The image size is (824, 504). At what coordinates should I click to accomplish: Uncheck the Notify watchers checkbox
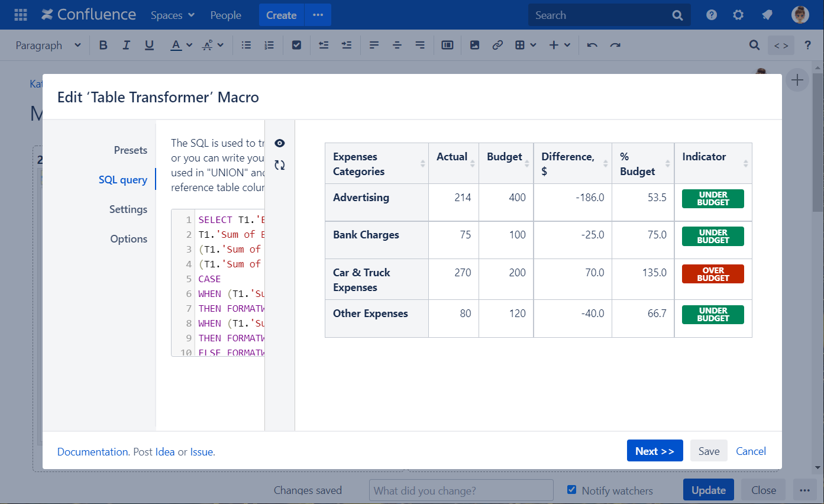tap(571, 490)
